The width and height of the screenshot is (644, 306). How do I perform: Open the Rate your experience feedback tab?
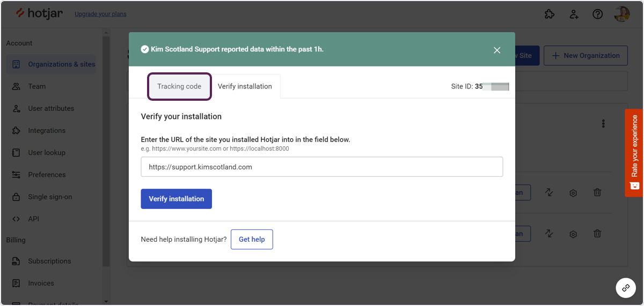[x=634, y=153]
